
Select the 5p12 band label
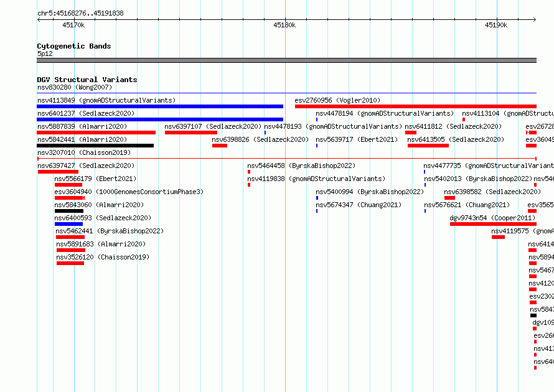(45, 54)
